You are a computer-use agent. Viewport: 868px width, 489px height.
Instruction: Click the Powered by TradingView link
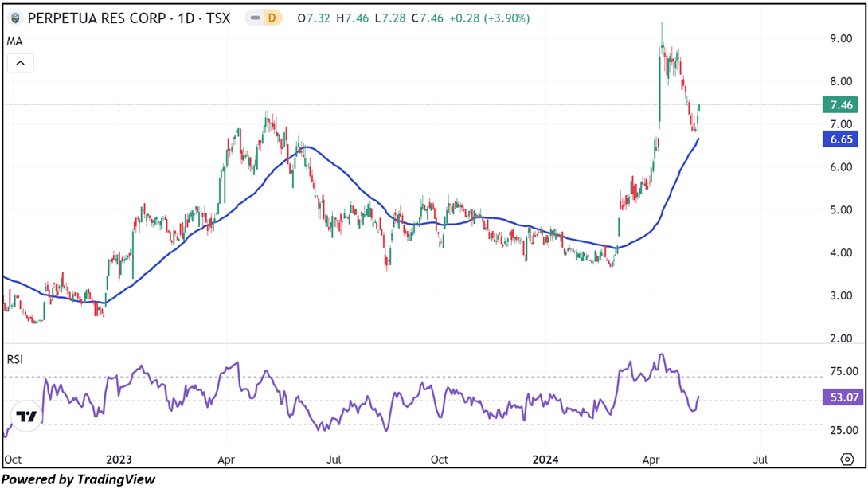tap(79, 479)
